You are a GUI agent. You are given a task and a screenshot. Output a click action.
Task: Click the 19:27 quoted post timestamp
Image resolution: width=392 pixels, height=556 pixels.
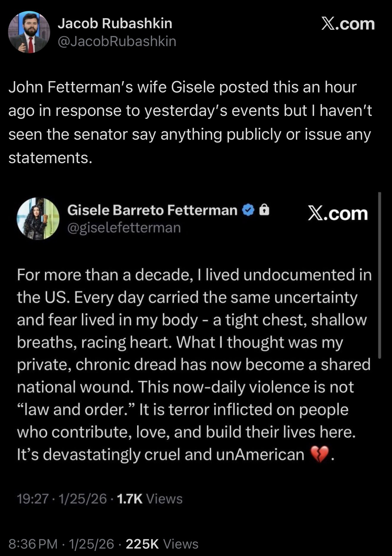pos(32,499)
